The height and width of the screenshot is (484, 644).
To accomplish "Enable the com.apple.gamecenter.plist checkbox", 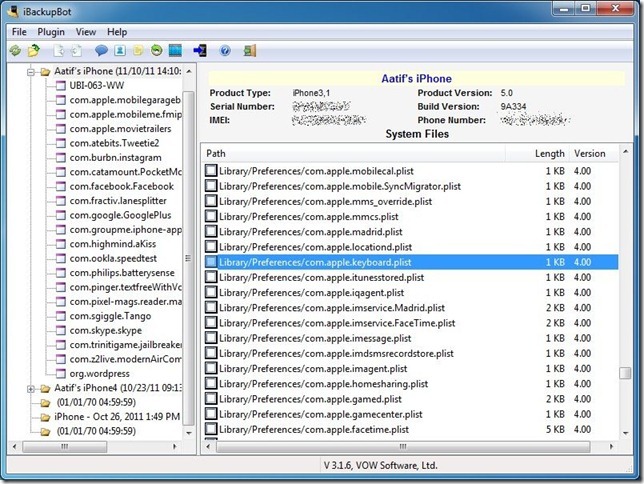I will (211, 414).
